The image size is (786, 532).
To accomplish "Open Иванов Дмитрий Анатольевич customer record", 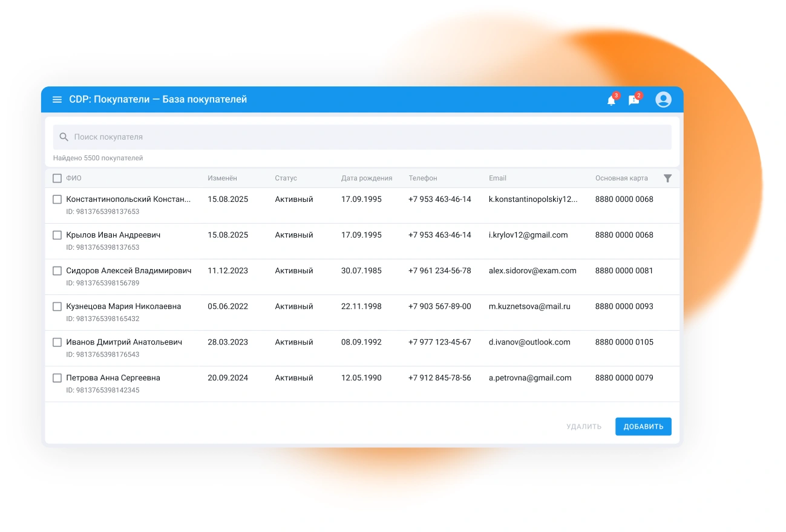I will tap(124, 342).
